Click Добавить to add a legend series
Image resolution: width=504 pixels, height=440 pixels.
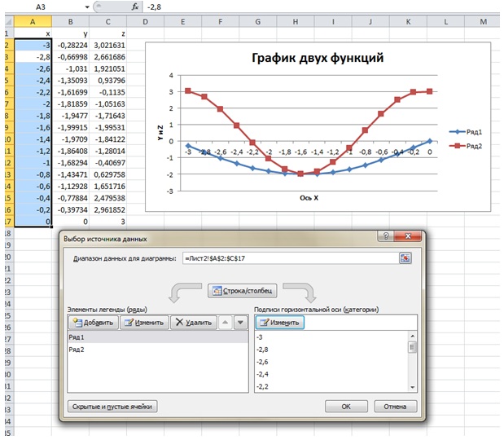(92, 322)
